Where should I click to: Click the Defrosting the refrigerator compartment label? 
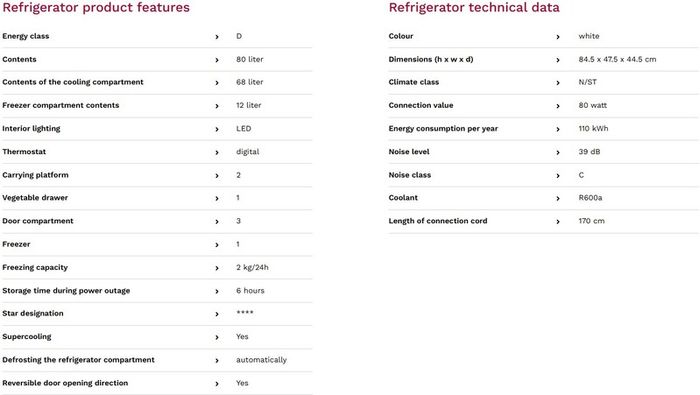pos(78,360)
